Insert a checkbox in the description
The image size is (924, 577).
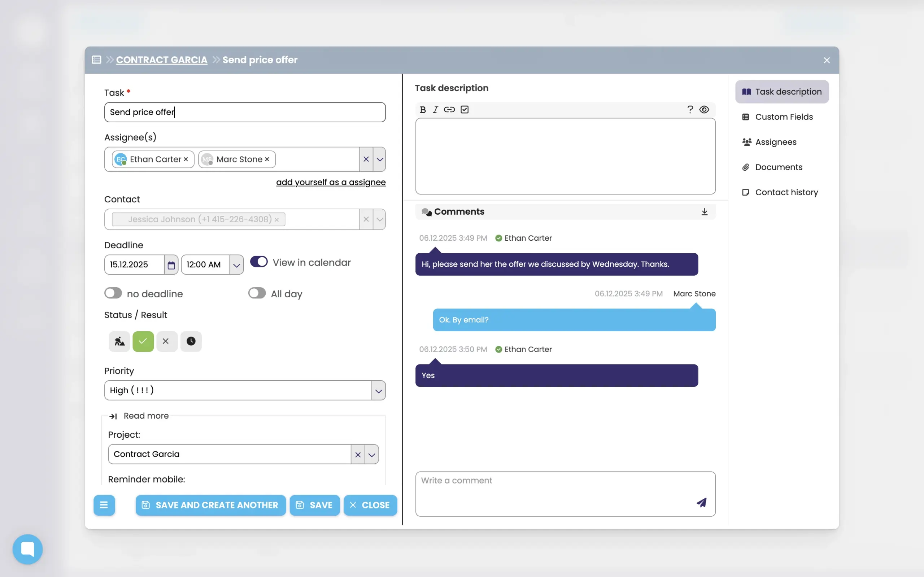465,110
